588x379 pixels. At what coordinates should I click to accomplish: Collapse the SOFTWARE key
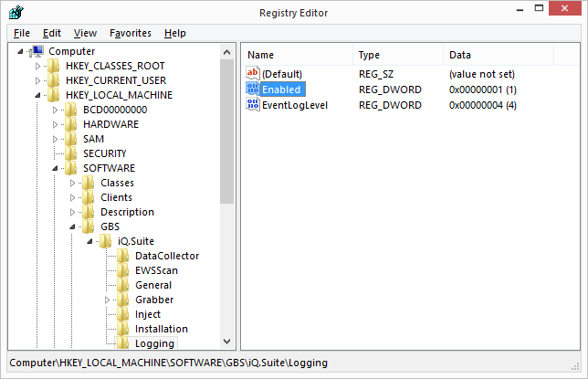coord(56,168)
